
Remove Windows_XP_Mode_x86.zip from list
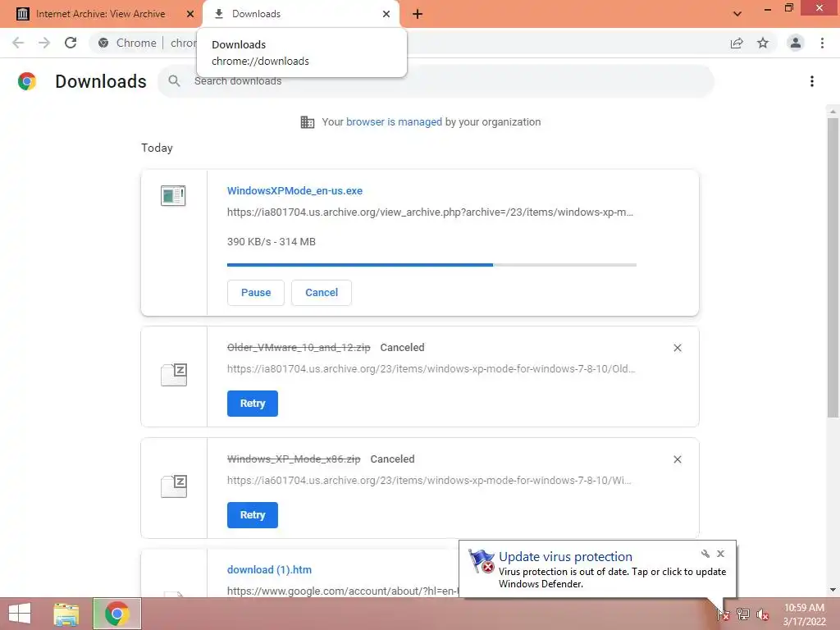point(677,459)
